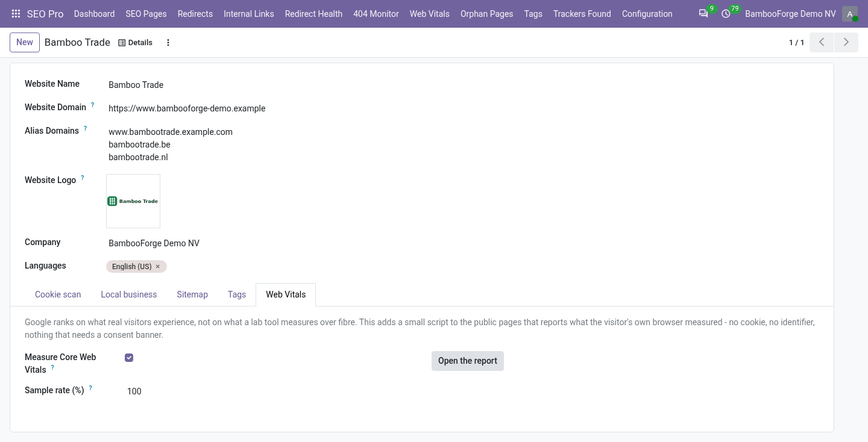The height and width of the screenshot is (442, 868).
Task: Show Website Domain help tooltip
Action: 92,105
